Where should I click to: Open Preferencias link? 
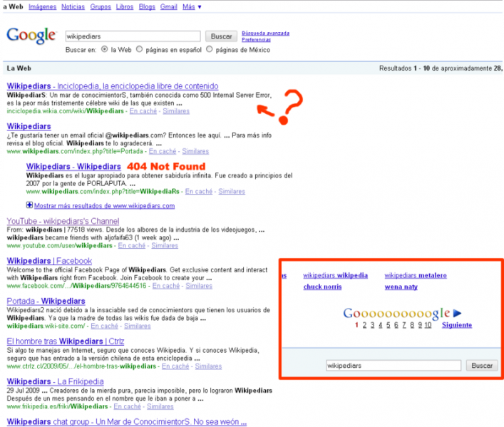coord(256,39)
